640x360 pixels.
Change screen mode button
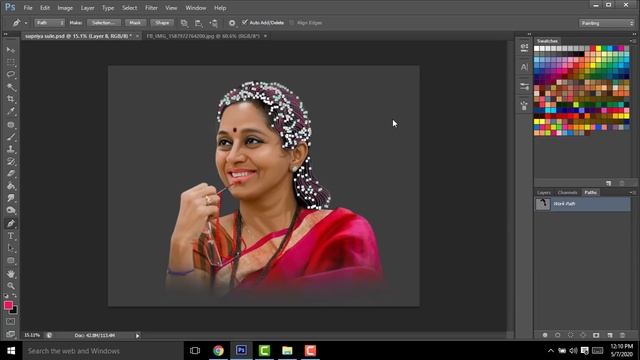coord(11,334)
